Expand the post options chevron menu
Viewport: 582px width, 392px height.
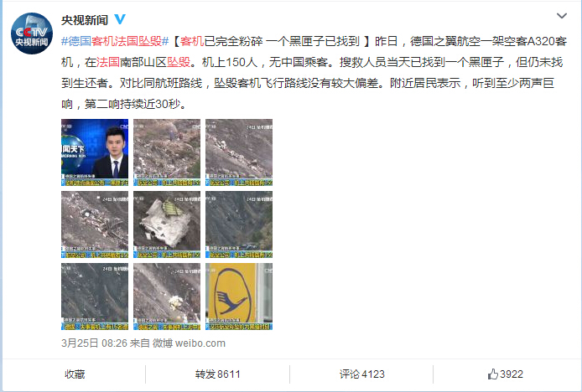[x=562, y=16]
